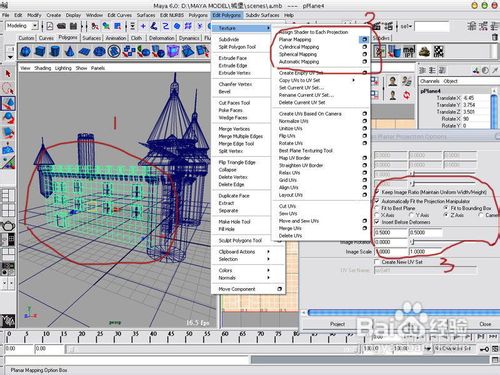Create a polygon cylinder from shelf
Image resolution: width=500 pixels, height=375 pixels.
54,51
